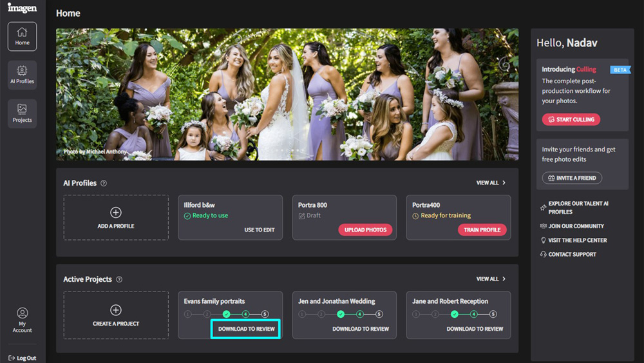This screenshot has height=363, width=644.
Task: Click the help icon beside AI Profiles heading
Action: pos(104,183)
